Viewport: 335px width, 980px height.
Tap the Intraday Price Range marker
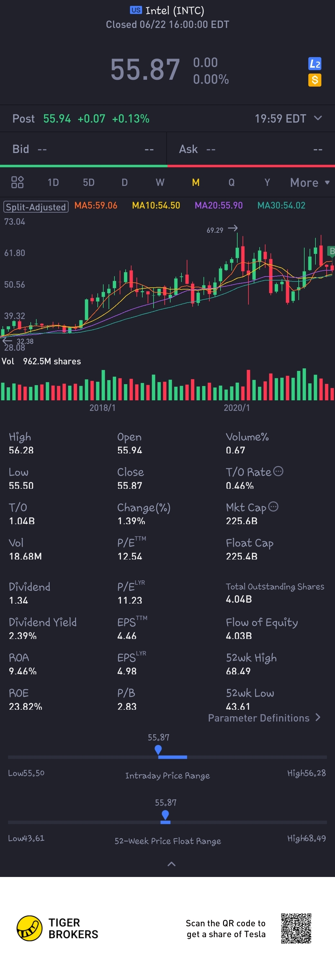[158, 749]
